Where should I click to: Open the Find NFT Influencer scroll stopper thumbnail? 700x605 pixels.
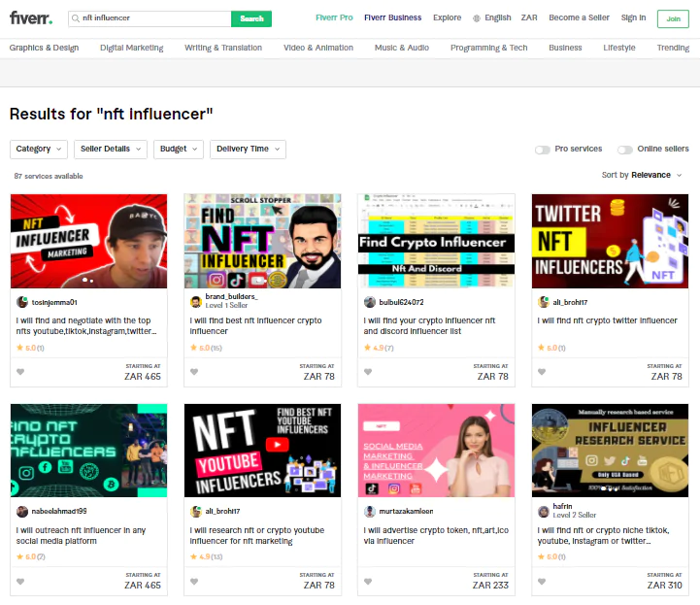tap(262, 241)
